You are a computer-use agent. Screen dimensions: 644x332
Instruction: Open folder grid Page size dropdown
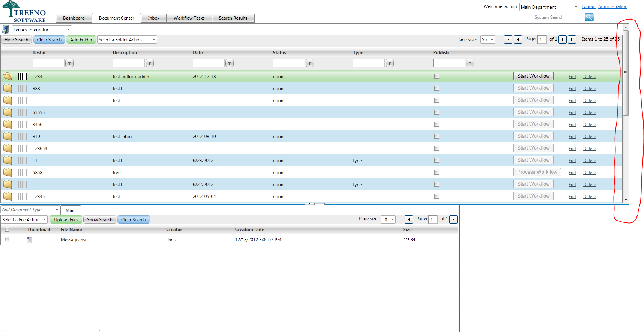point(488,40)
